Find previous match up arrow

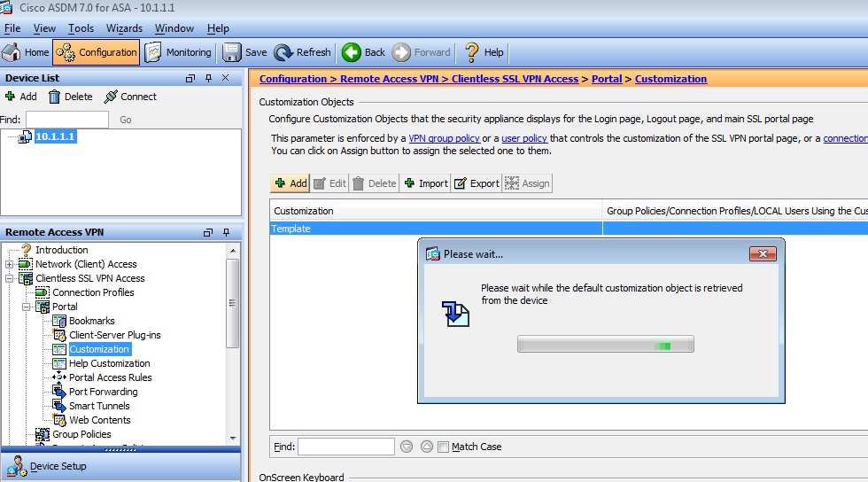point(426,447)
